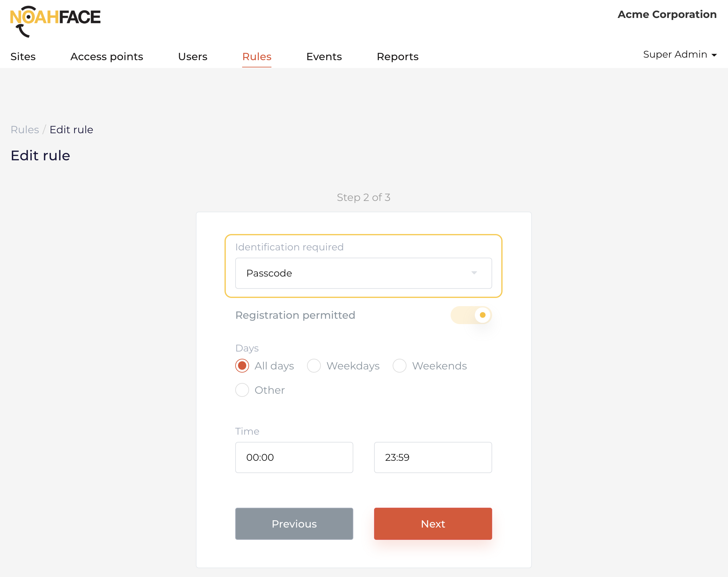728x577 pixels.
Task: Click the Next button to continue
Action: coord(433,524)
